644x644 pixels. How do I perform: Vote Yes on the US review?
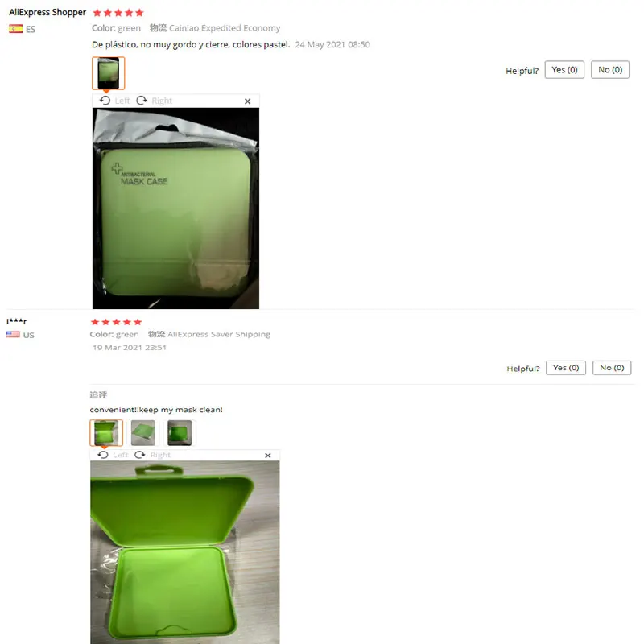566,368
